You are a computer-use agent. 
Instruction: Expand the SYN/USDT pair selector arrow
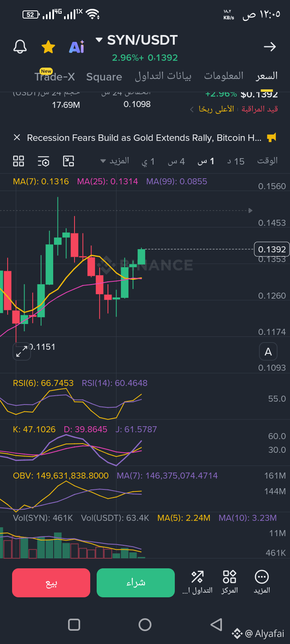[x=99, y=40]
